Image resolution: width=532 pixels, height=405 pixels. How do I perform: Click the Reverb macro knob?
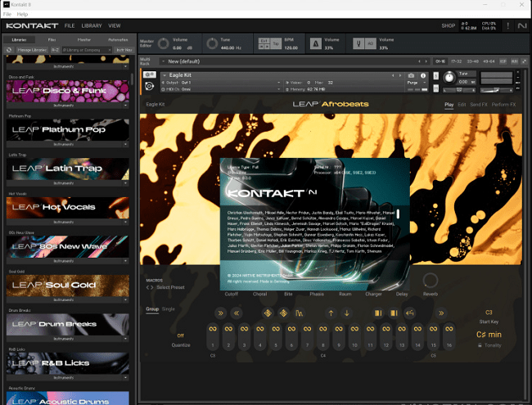(x=430, y=279)
